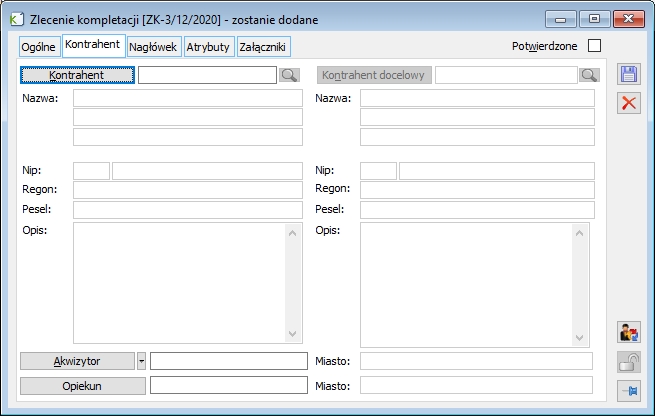Select the Atrybuty tab
655x416 pixels.
[x=208, y=47]
